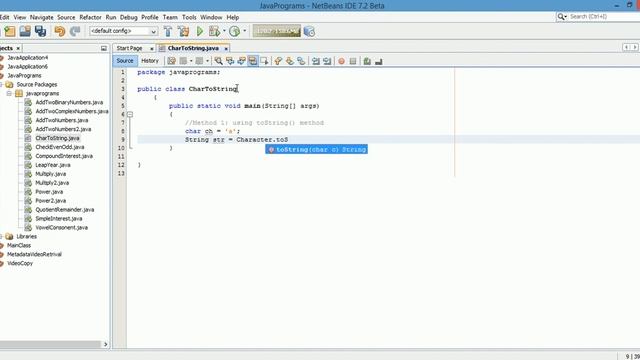640x360 pixels.
Task: Click in the Search field
Action: click(x=604, y=16)
